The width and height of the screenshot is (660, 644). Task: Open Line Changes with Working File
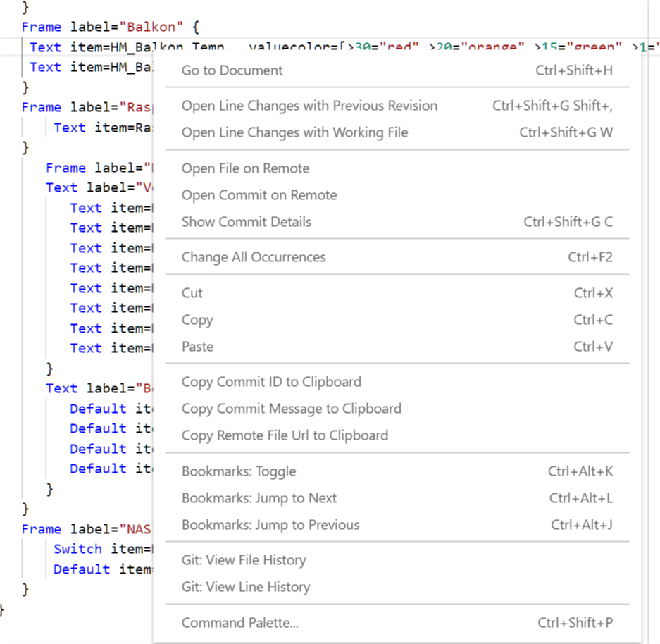(294, 132)
